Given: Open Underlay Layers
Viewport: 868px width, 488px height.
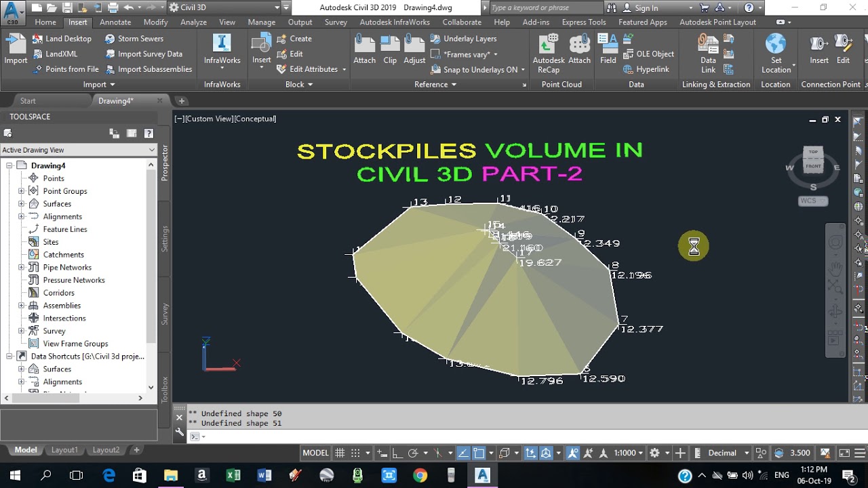Looking at the screenshot, I should [x=464, y=39].
